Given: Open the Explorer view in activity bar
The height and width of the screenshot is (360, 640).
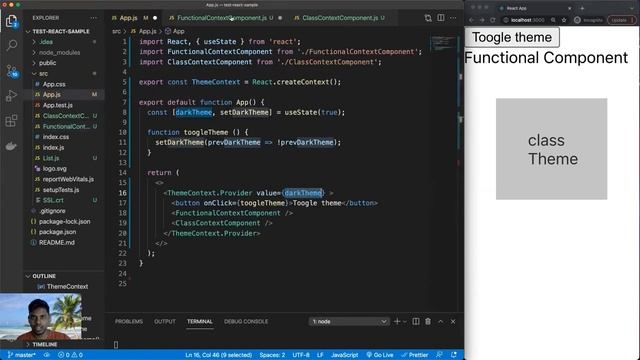Looking at the screenshot, I should click(x=11, y=21).
